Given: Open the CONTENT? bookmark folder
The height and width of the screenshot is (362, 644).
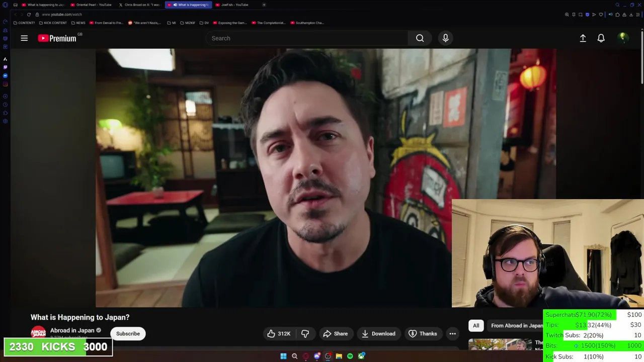Looking at the screenshot, I should click(x=24, y=23).
